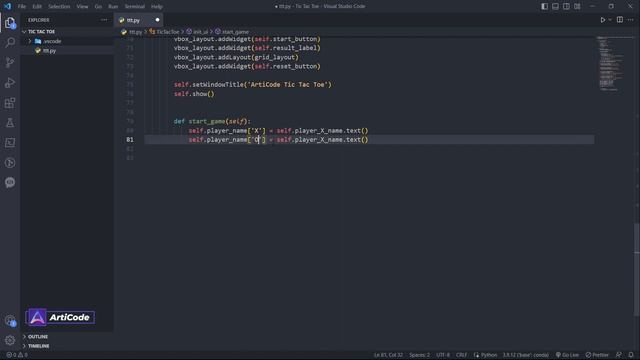Select ttt.py in Explorer tree
The image size is (640, 360).
pos(49,51)
